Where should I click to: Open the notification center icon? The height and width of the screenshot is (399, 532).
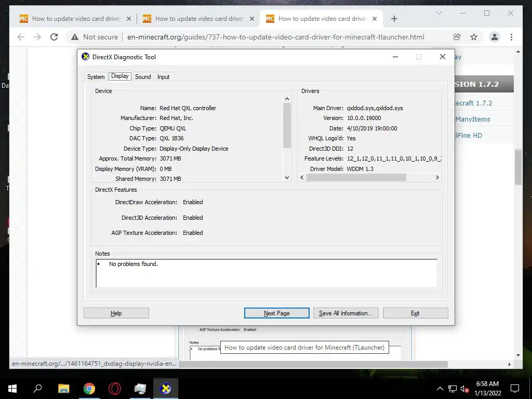coord(515,389)
